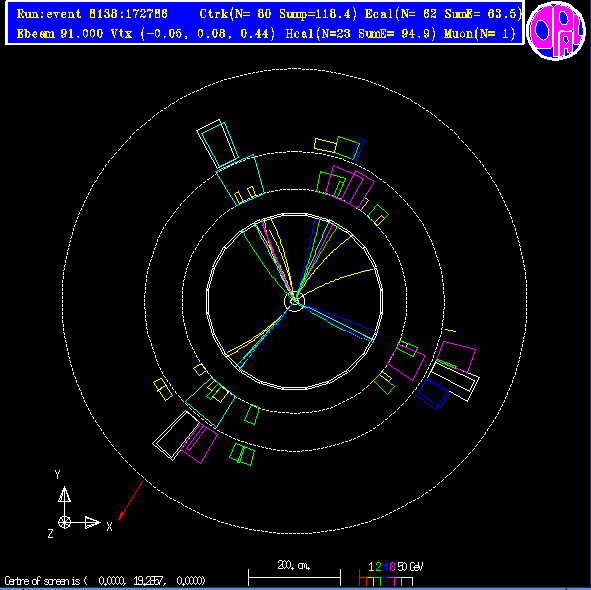Screen dimensions: 591x590
Task: Click the blue 4 GeV legend entry
Action: click(385, 567)
